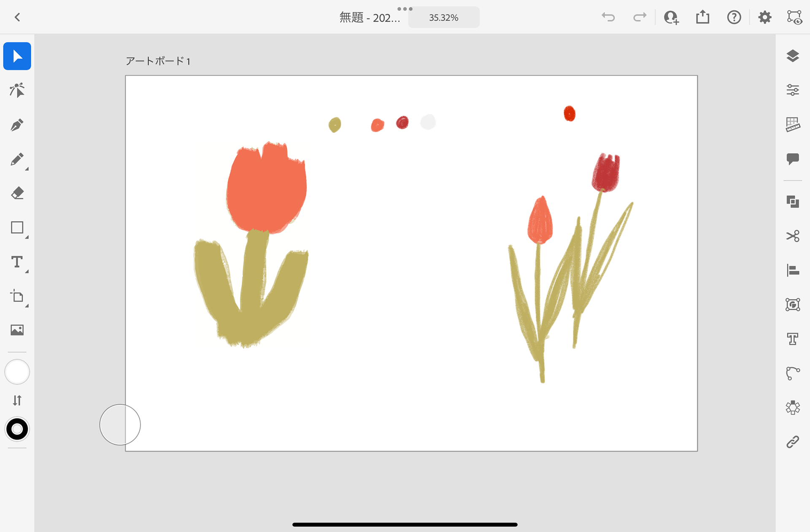Open the Path panel
The image size is (810, 532).
coord(793,373)
